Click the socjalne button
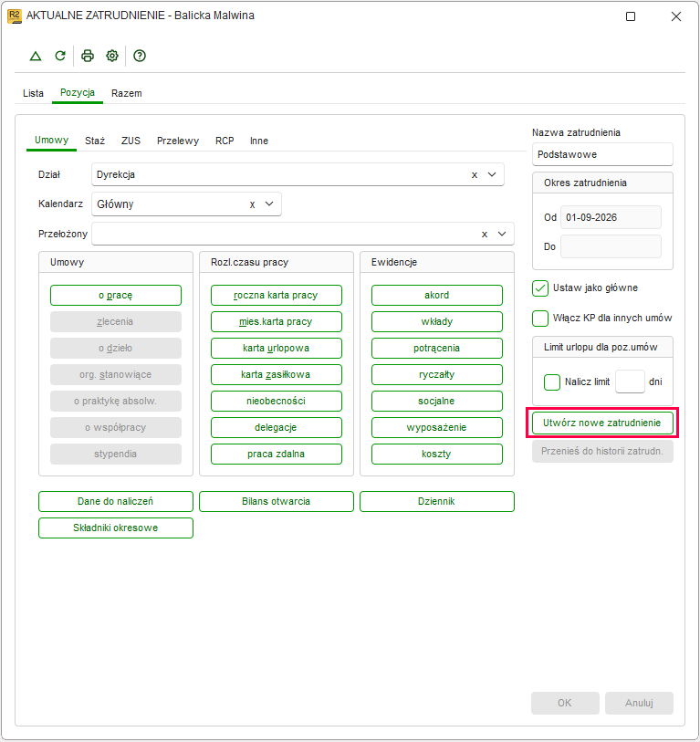 coord(436,402)
